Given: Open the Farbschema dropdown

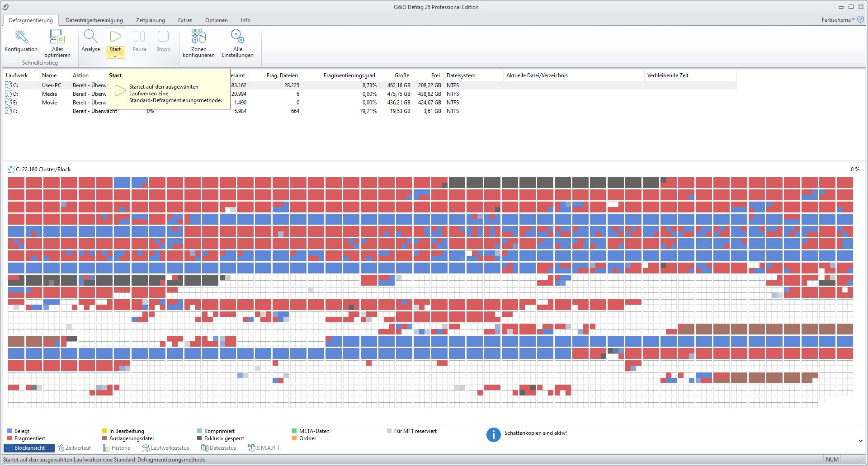Looking at the screenshot, I should 838,20.
